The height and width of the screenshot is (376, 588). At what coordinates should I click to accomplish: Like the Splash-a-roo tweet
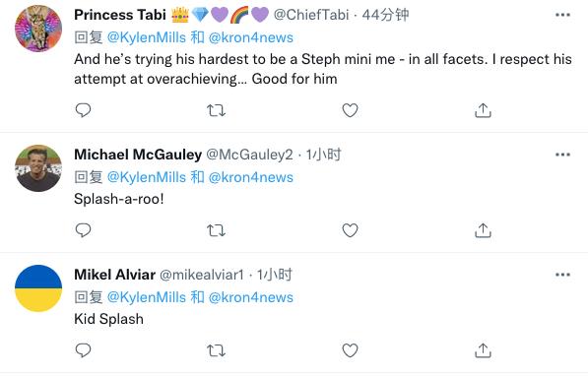[x=350, y=230]
